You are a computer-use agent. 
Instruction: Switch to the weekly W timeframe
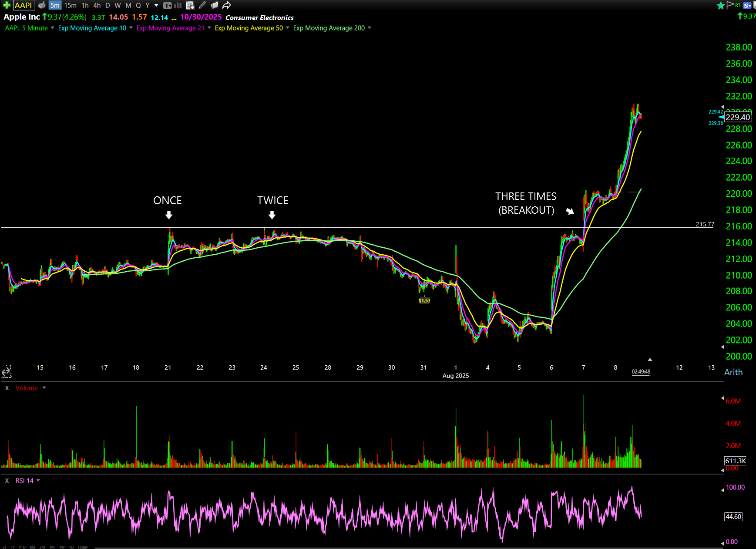[x=118, y=5]
